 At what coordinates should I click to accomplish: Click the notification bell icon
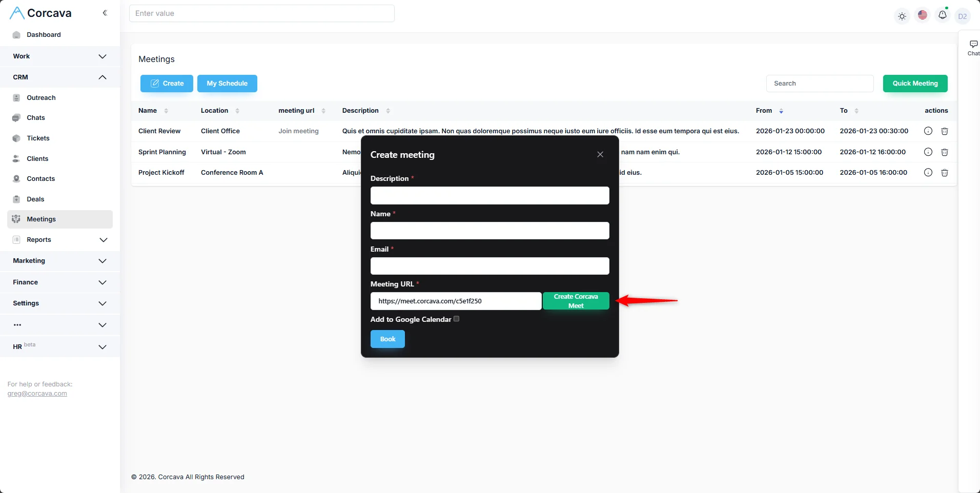tap(942, 15)
